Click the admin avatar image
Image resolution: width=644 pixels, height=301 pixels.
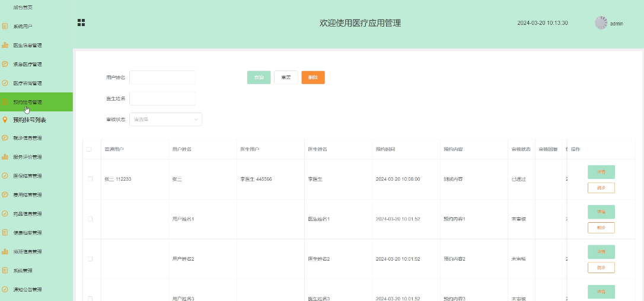[601, 23]
